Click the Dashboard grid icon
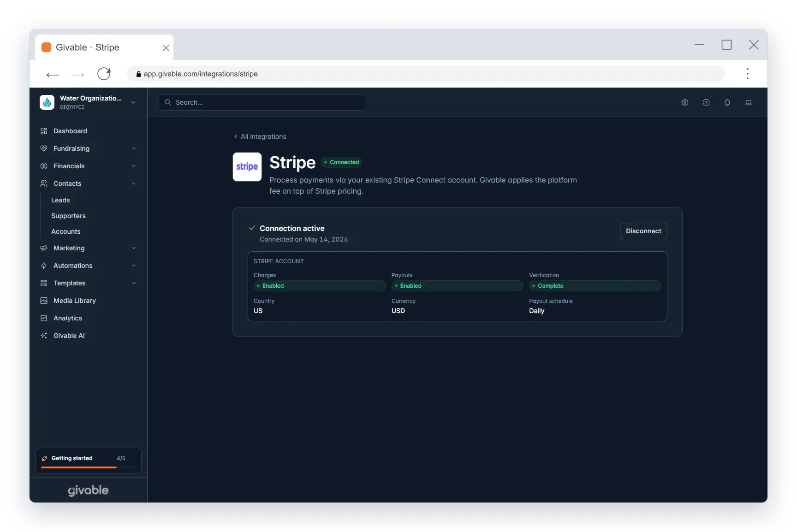This screenshot has height=532, width=797. (x=44, y=131)
